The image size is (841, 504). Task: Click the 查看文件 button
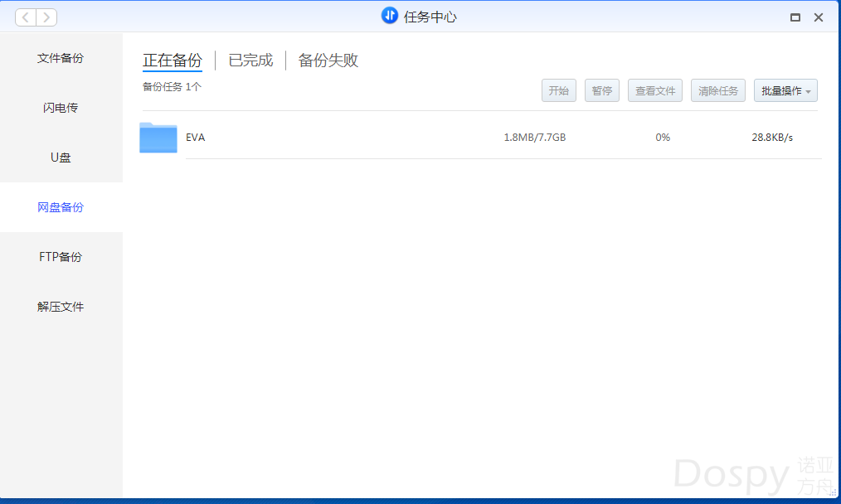tap(655, 91)
